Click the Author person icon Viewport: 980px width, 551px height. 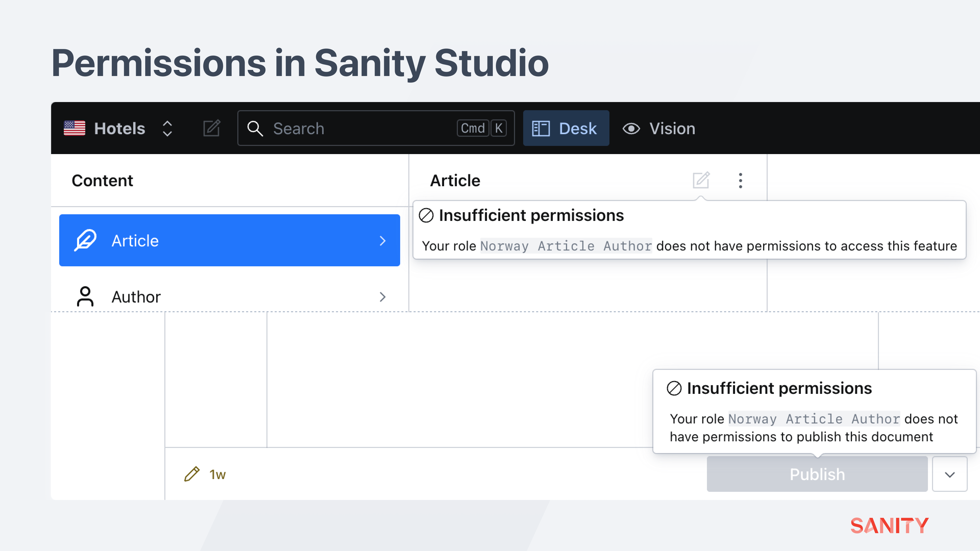point(85,296)
